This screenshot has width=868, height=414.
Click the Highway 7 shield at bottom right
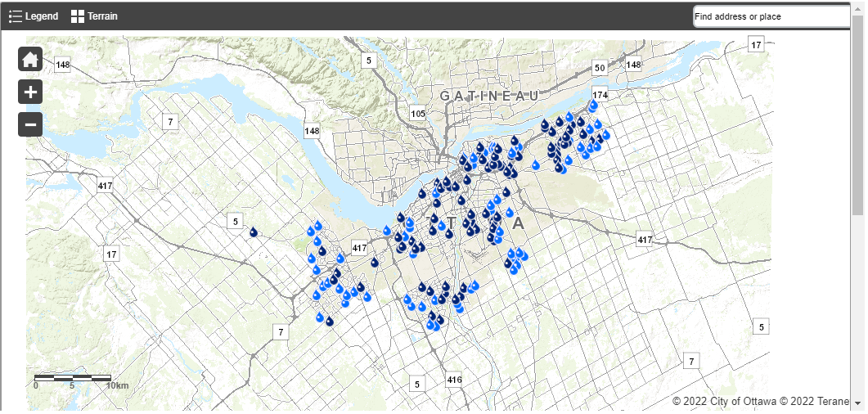[692, 361]
